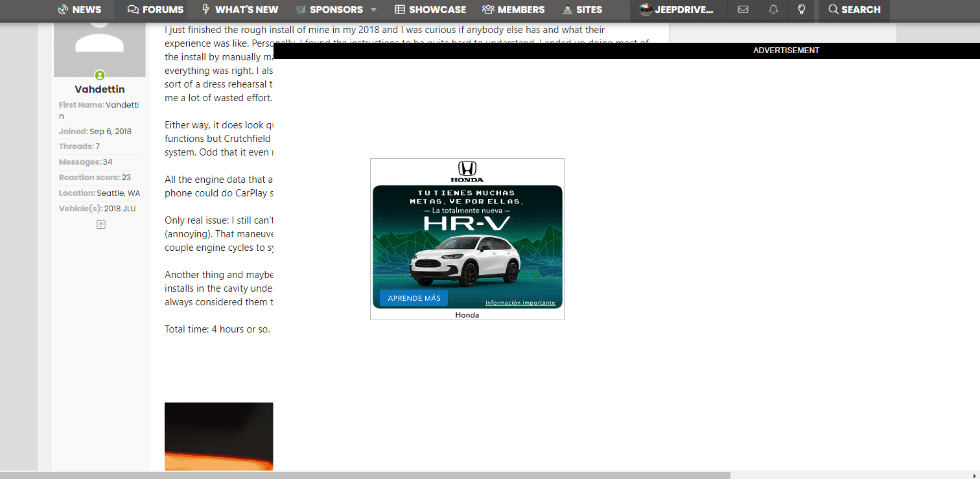Open the News menu item
Viewport: 980px width, 479px height.
click(x=79, y=10)
